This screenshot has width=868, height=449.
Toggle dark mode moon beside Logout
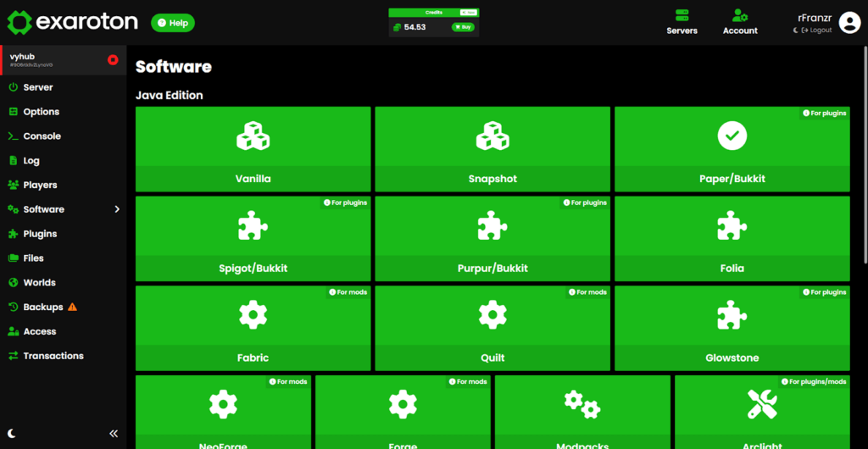pyautogui.click(x=796, y=30)
